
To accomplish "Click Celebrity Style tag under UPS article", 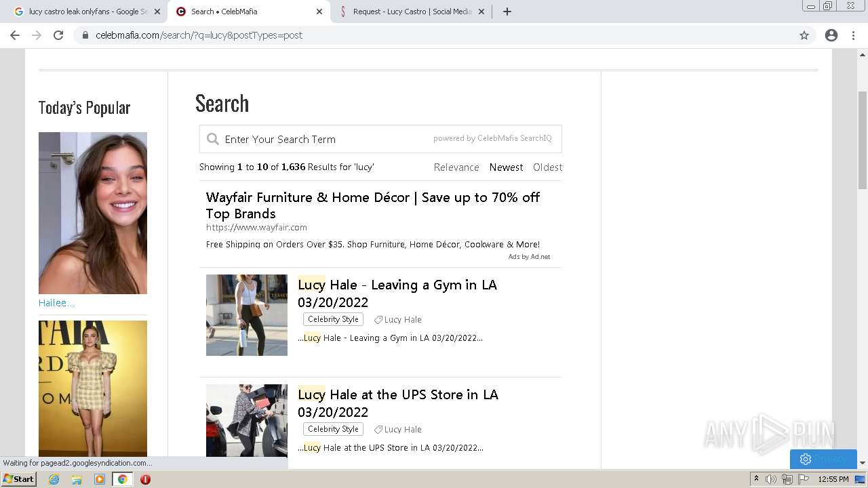I will coord(333,429).
